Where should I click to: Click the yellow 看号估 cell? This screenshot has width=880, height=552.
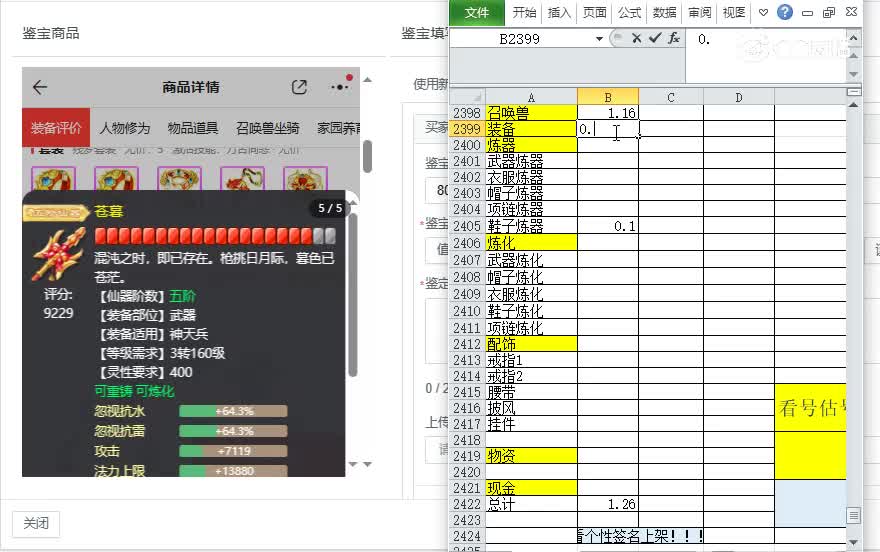(810, 408)
